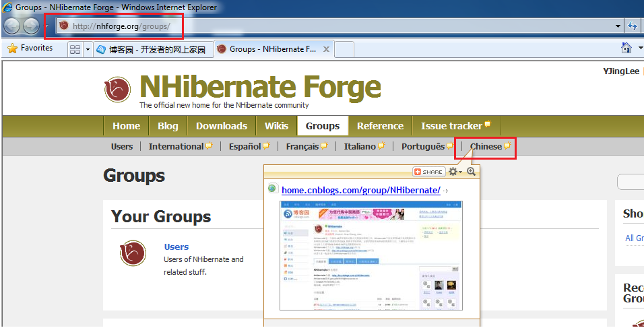
Task: Click the SHARE button in the preview popup
Action: (429, 172)
